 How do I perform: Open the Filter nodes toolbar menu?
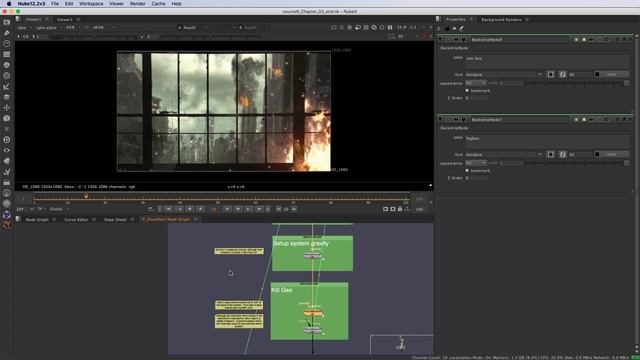7,76
